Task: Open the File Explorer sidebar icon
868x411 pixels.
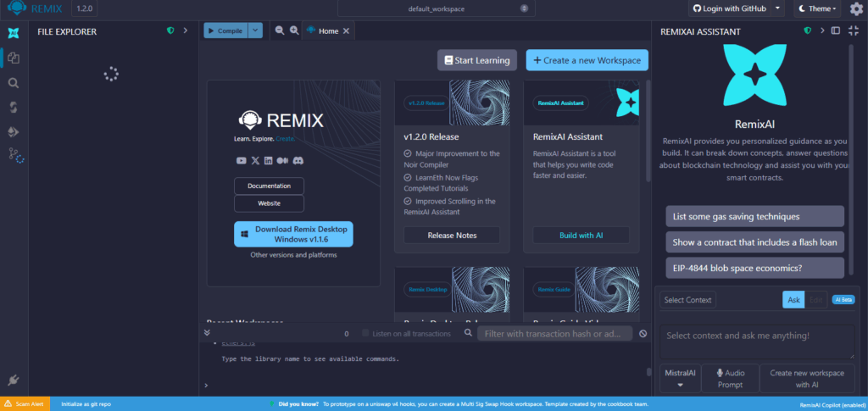Action: click(14, 58)
